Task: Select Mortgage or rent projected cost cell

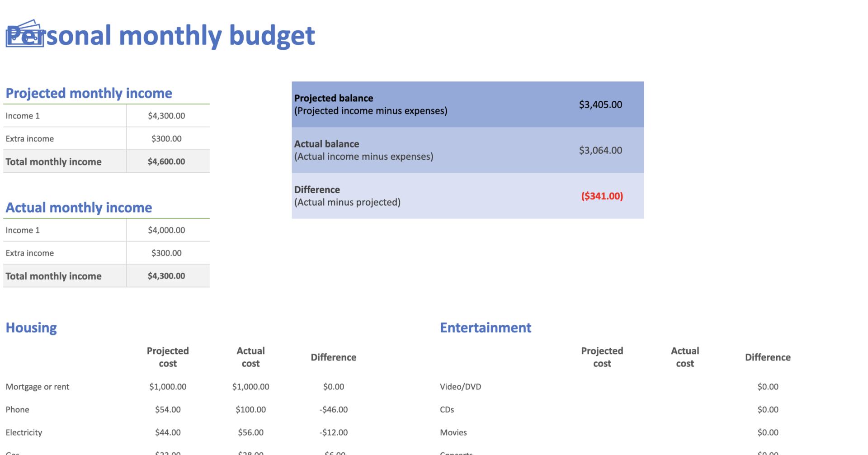Action: point(168,387)
